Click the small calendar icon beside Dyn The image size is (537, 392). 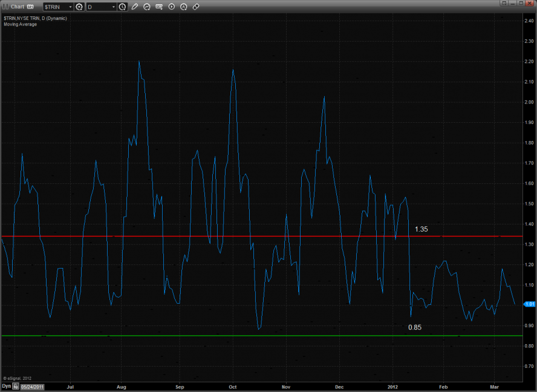tap(16, 386)
